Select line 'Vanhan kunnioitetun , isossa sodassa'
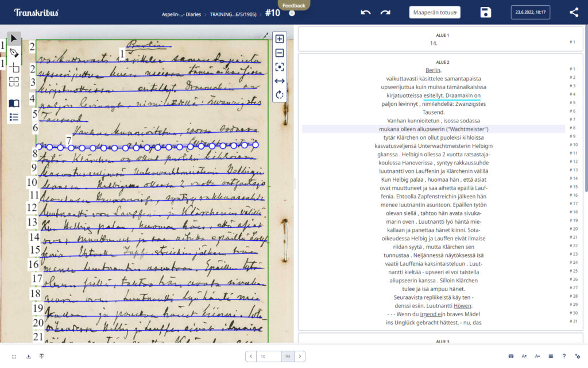 (x=433, y=121)
